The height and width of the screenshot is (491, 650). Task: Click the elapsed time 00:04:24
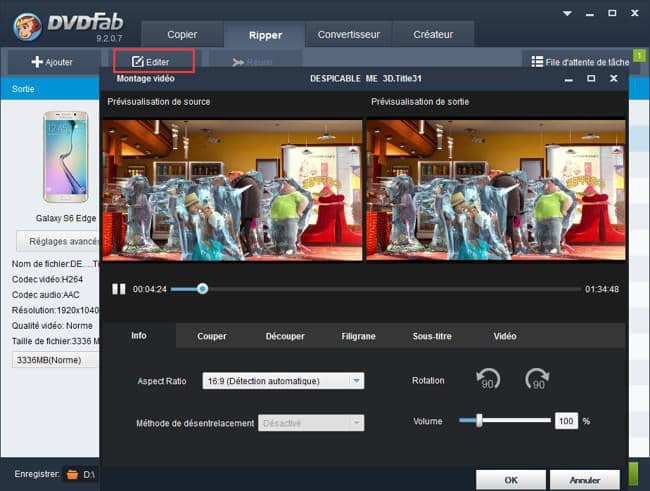pyautogui.click(x=150, y=289)
